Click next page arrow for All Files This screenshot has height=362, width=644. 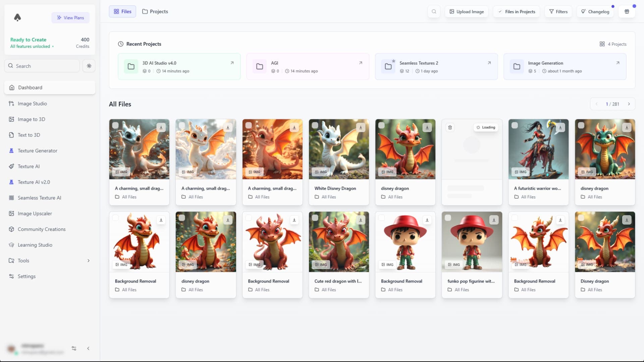point(629,104)
